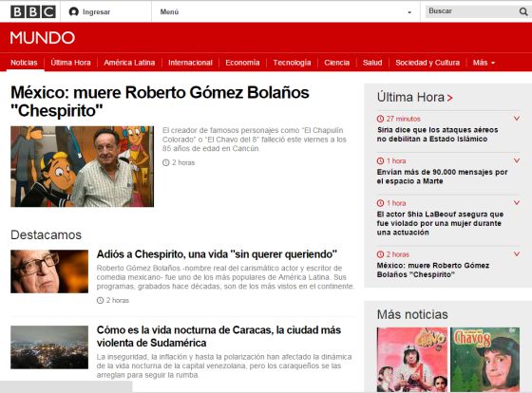Expand sidebar Chespirito muere item chevron
Screen dimensions: 532x393
click(x=517, y=253)
